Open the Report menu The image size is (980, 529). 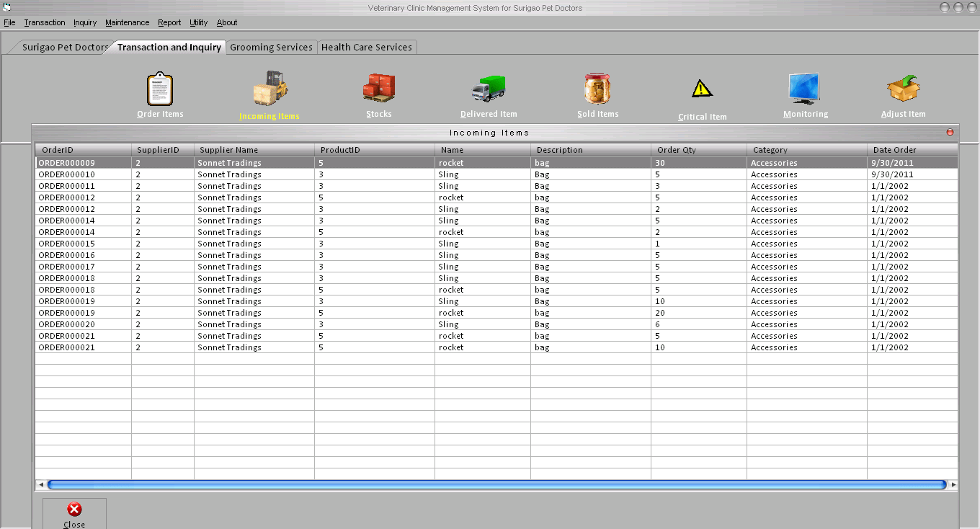tap(169, 22)
